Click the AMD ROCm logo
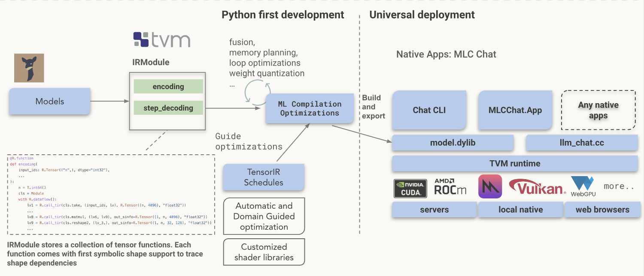 point(450,187)
